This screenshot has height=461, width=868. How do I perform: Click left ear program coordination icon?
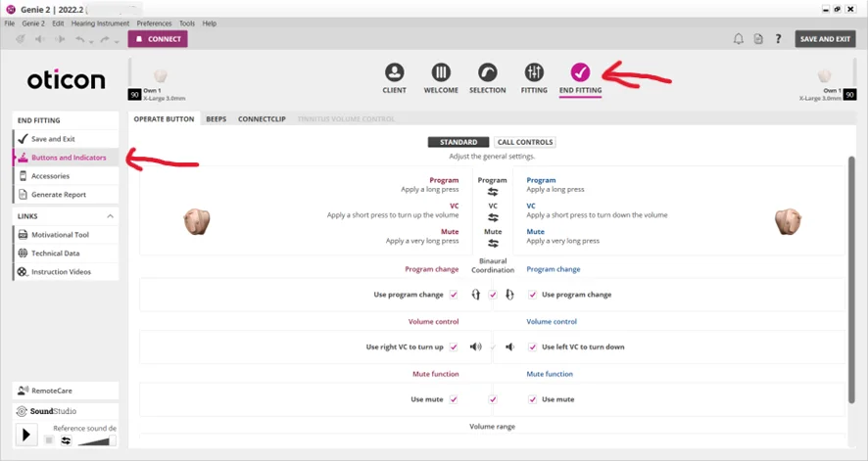tap(509, 295)
